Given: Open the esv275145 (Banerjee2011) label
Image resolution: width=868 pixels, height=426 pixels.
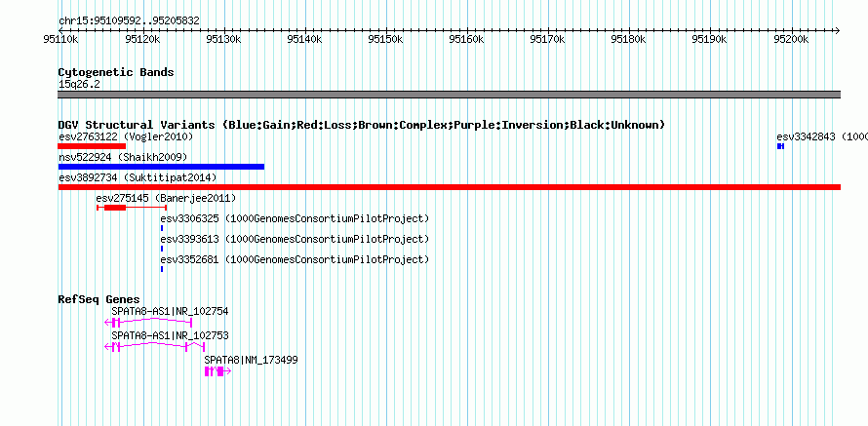Looking at the screenshot, I should 166,198.
